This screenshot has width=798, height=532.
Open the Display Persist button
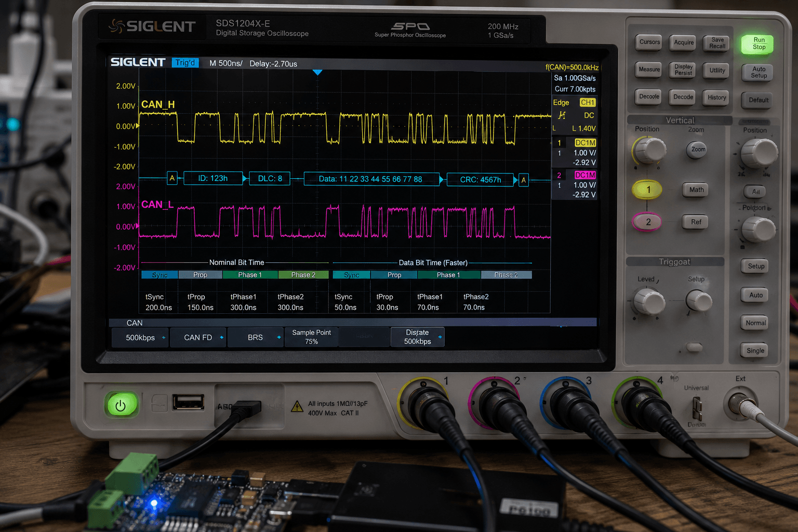683,70
